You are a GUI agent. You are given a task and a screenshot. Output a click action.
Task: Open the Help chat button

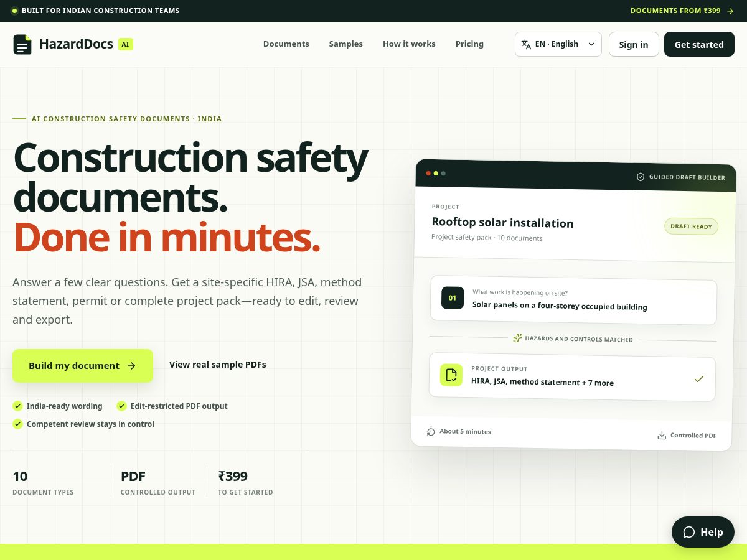703,532
